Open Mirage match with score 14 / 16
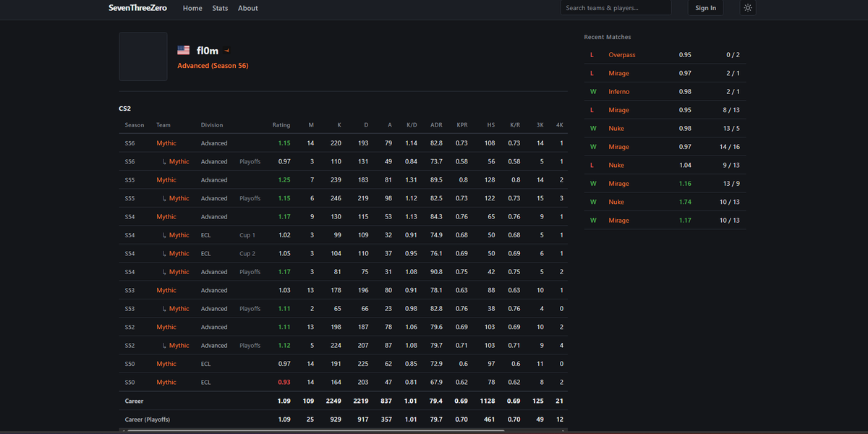Screen dimensions: 868x434 pyautogui.click(x=618, y=147)
